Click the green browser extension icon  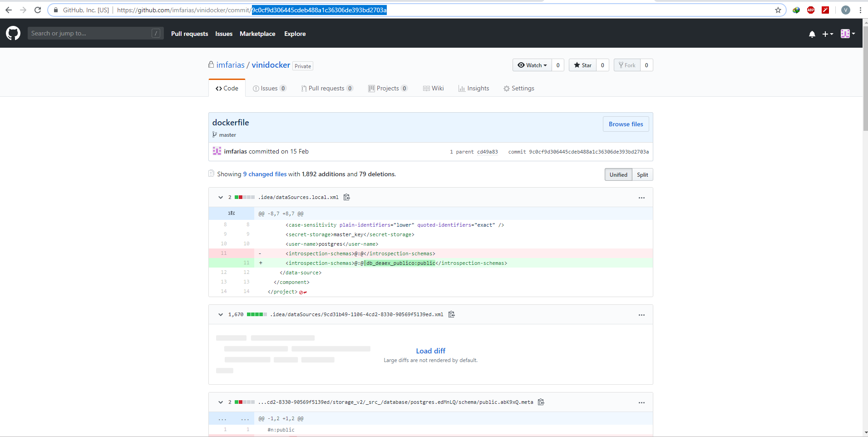coord(796,10)
